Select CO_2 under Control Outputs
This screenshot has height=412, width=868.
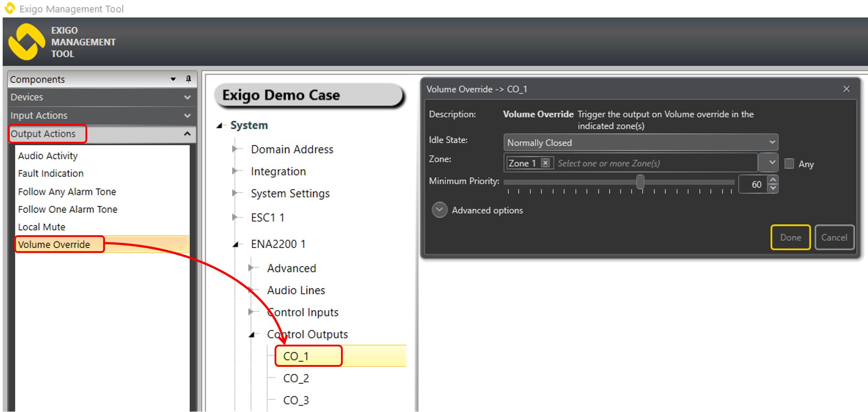click(296, 378)
